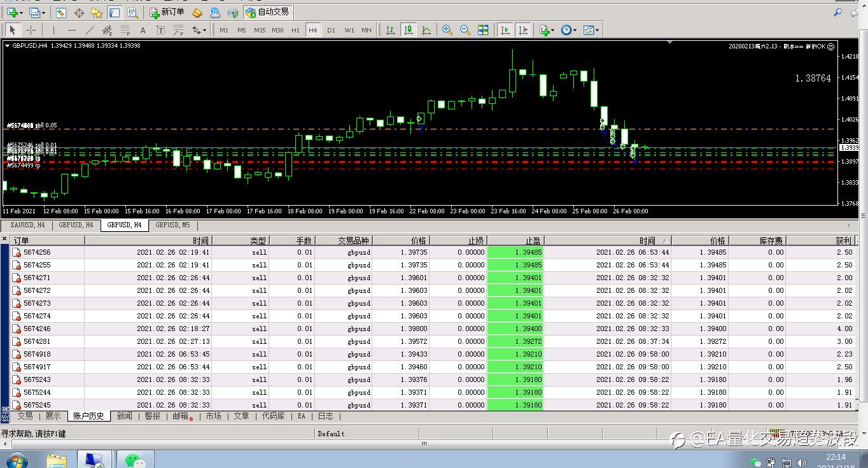Tile chart windows icon
The height and width of the screenshot is (468, 868).
tap(483, 30)
